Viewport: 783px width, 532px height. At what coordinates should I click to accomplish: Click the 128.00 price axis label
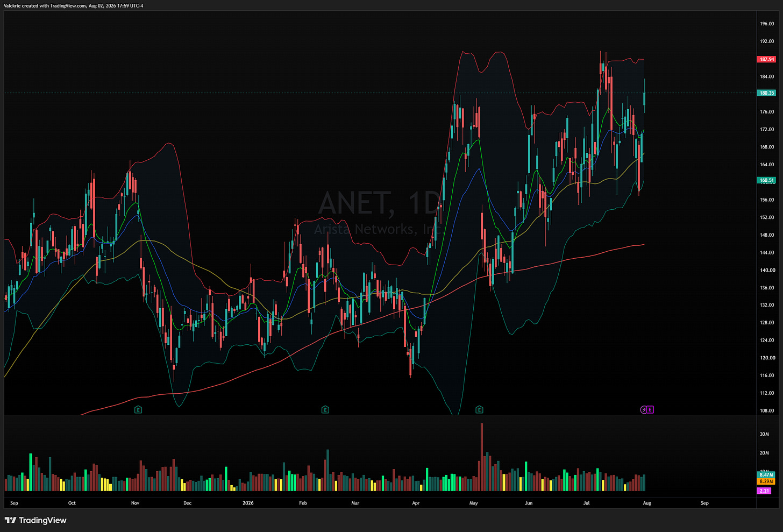767,323
